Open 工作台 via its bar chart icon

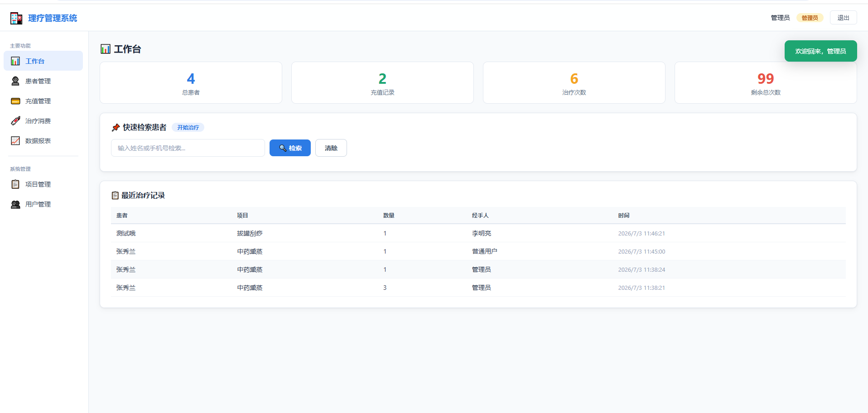click(x=15, y=61)
